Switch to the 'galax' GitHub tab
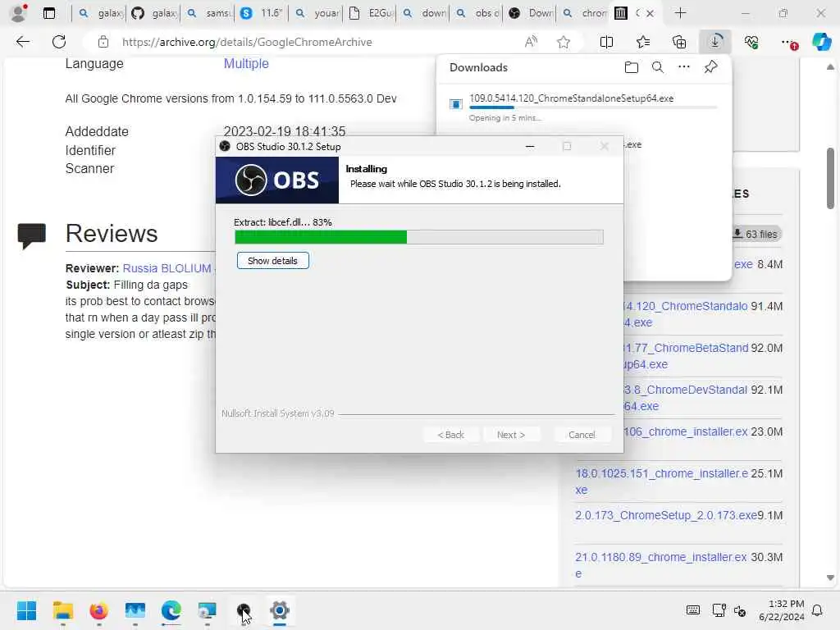840x630 pixels. (x=154, y=13)
